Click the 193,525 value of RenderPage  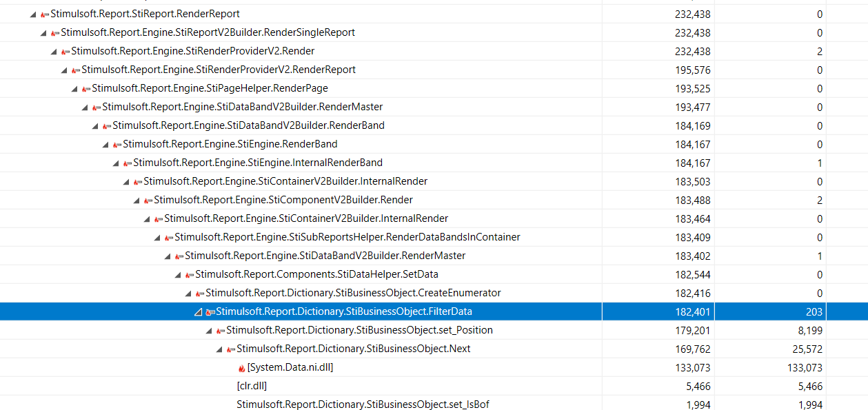coord(692,89)
